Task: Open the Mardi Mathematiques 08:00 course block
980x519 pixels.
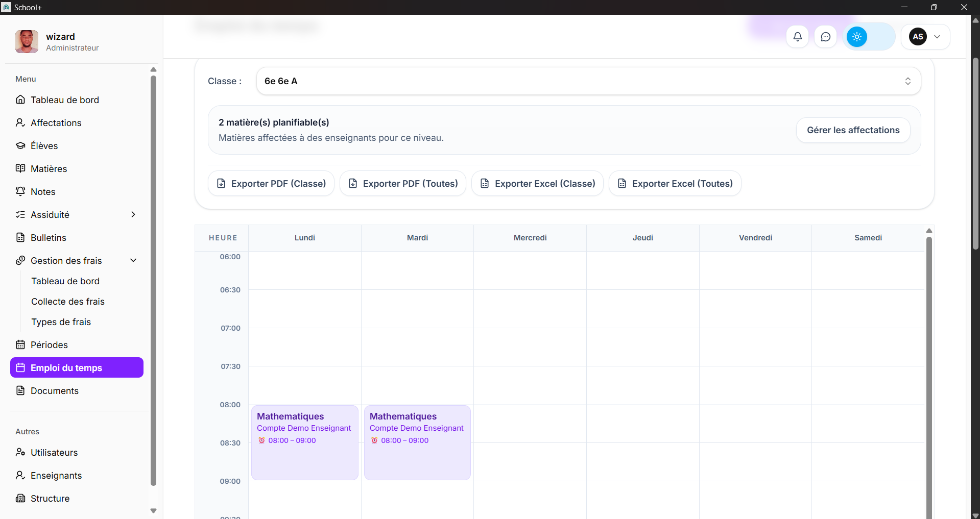Action: pos(417,442)
